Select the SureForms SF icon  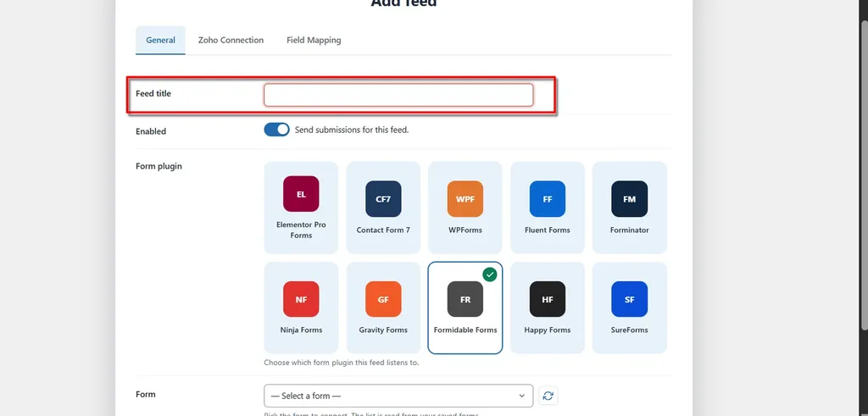pos(630,299)
